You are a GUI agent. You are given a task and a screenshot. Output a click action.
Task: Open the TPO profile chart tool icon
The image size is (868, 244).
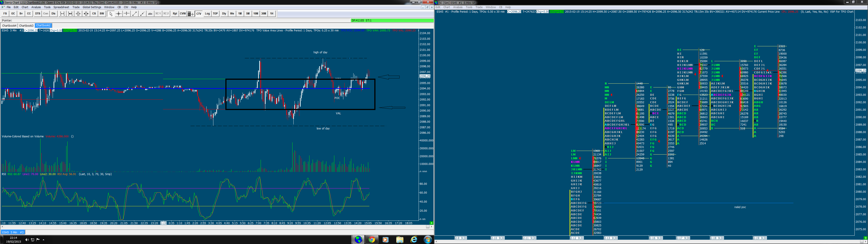pos(190,14)
